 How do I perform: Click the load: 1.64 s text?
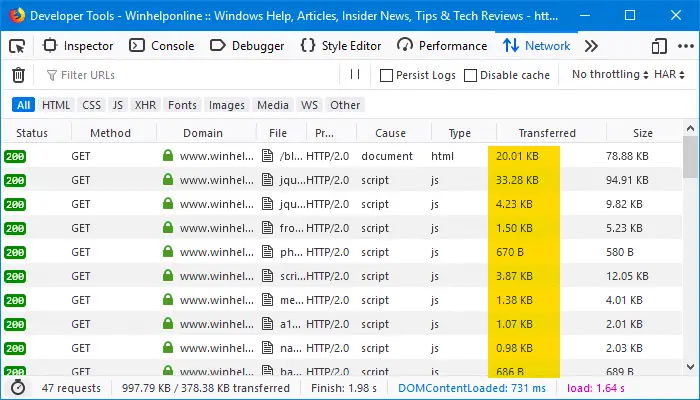[x=596, y=388]
